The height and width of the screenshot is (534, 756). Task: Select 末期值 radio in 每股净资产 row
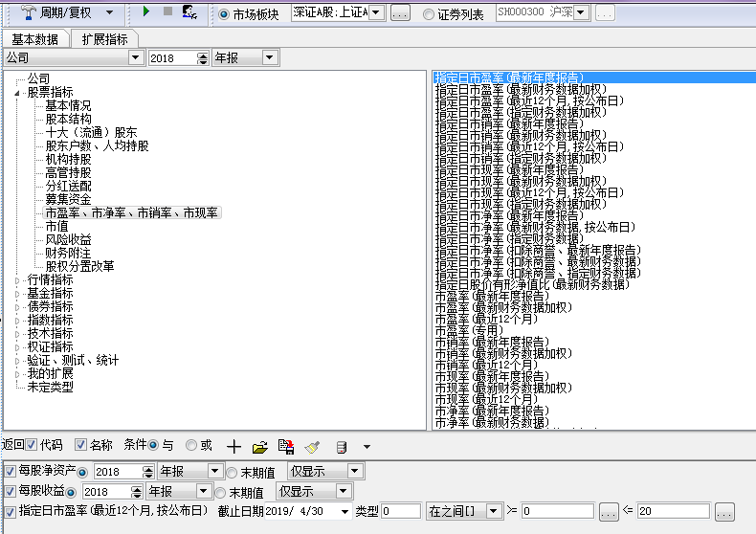coord(232,473)
